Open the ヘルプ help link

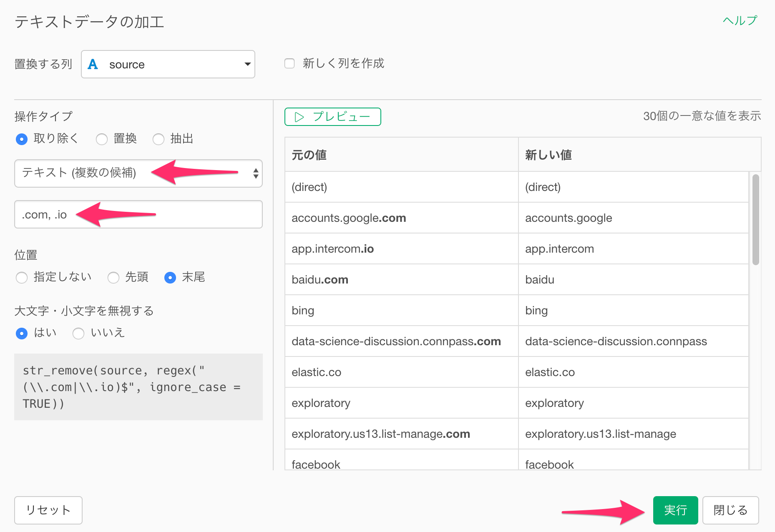(x=740, y=20)
